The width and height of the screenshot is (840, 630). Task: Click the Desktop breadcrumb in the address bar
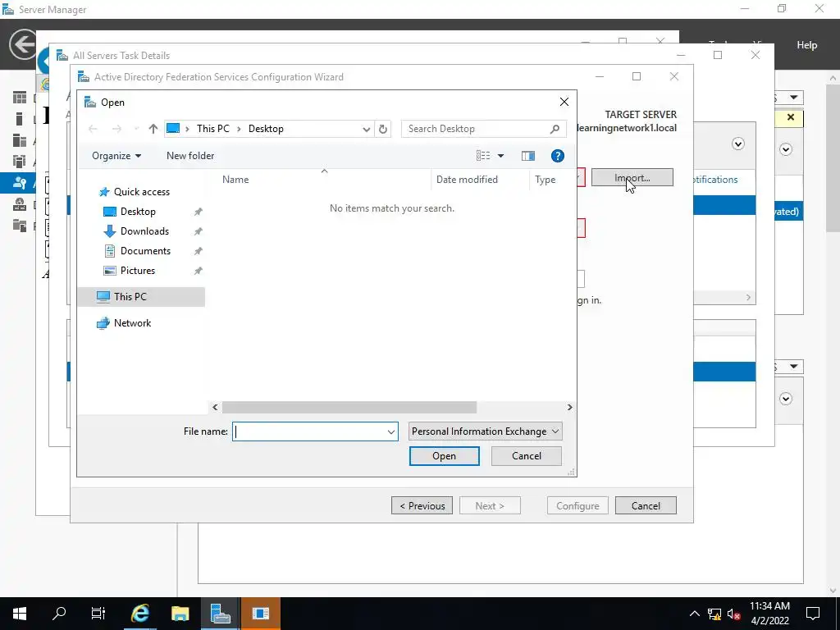point(266,129)
